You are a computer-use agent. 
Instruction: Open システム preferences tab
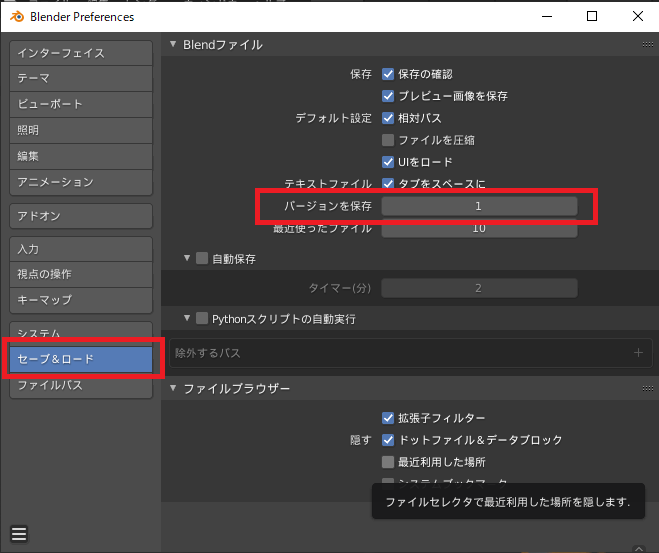coord(81,332)
